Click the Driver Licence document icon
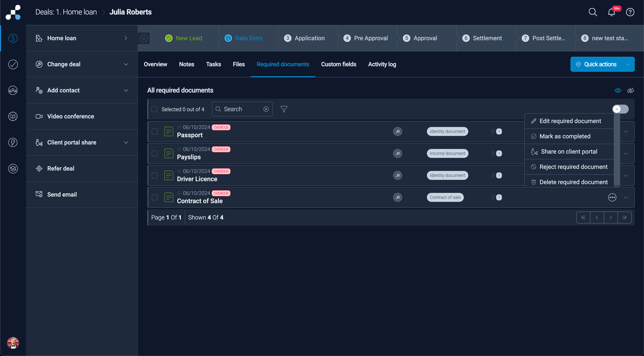The width and height of the screenshot is (644, 356). pyautogui.click(x=169, y=175)
